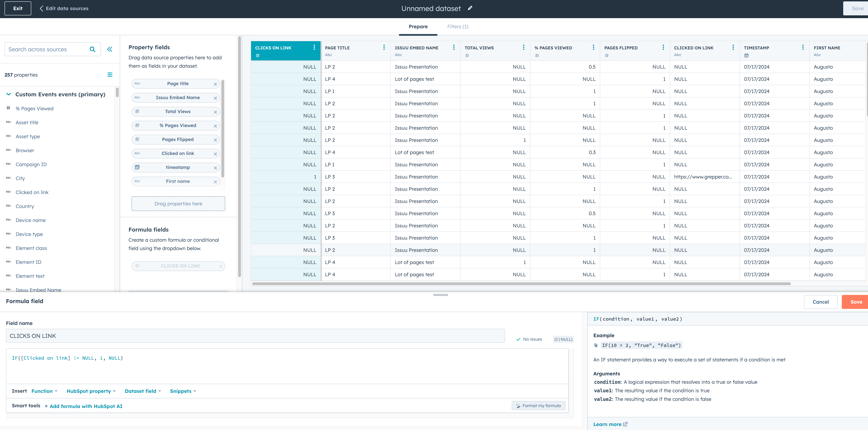868x430 pixels.
Task: Select Browser property in sidebar
Action: 25,150
